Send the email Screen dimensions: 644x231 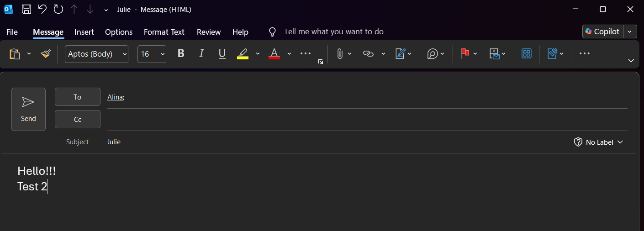(x=28, y=110)
